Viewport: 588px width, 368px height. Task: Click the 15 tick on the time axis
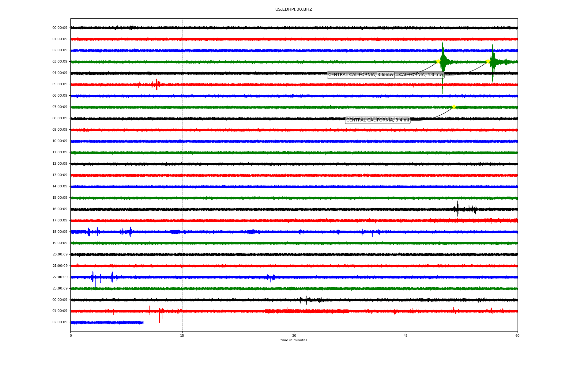tap(182, 335)
